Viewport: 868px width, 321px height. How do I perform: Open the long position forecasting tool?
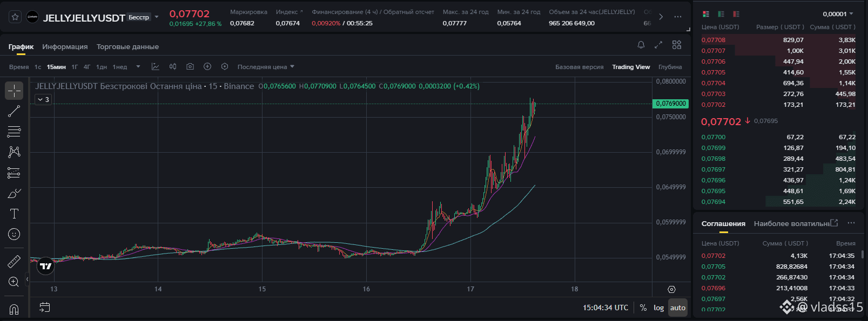14,173
